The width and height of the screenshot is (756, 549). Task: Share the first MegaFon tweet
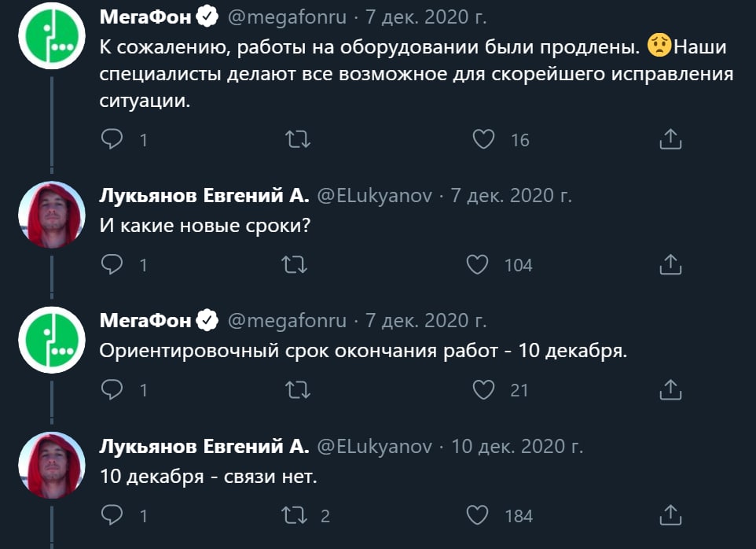coord(670,140)
